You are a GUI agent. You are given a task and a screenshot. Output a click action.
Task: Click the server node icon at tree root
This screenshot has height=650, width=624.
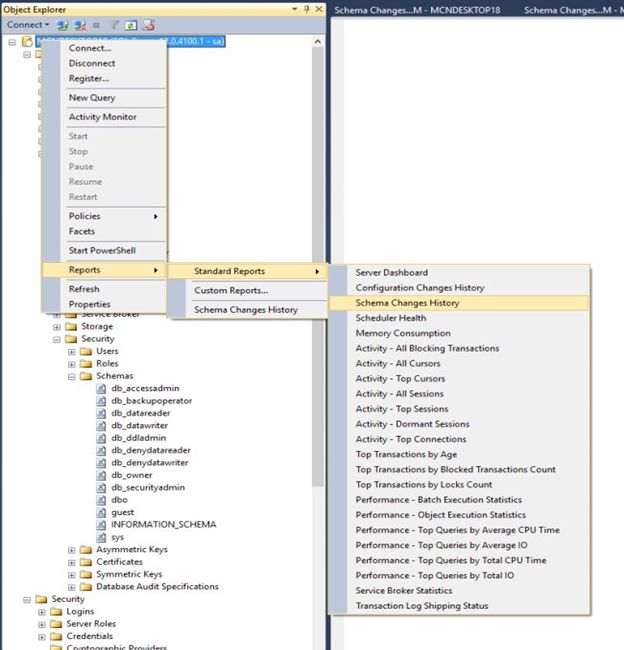click(x=27, y=41)
